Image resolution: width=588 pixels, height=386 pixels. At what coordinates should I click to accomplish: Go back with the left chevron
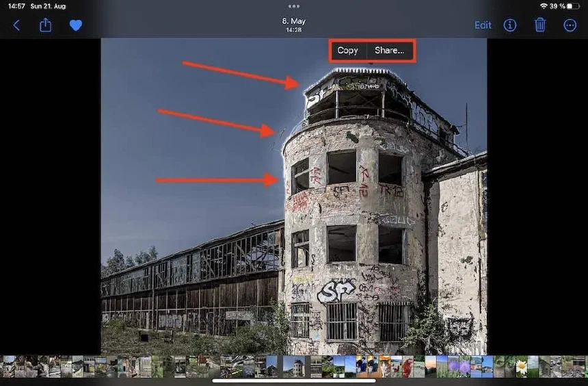tap(16, 25)
